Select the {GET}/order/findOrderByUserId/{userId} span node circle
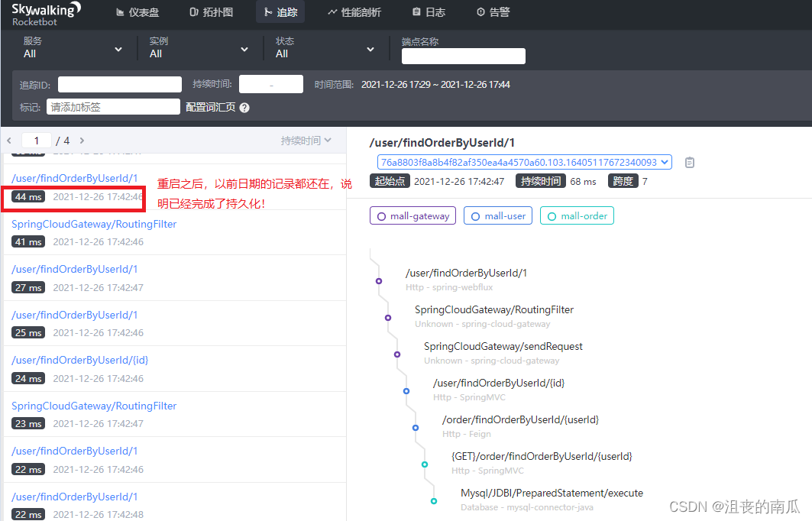Image resolution: width=812 pixels, height=521 pixels. tap(425, 464)
